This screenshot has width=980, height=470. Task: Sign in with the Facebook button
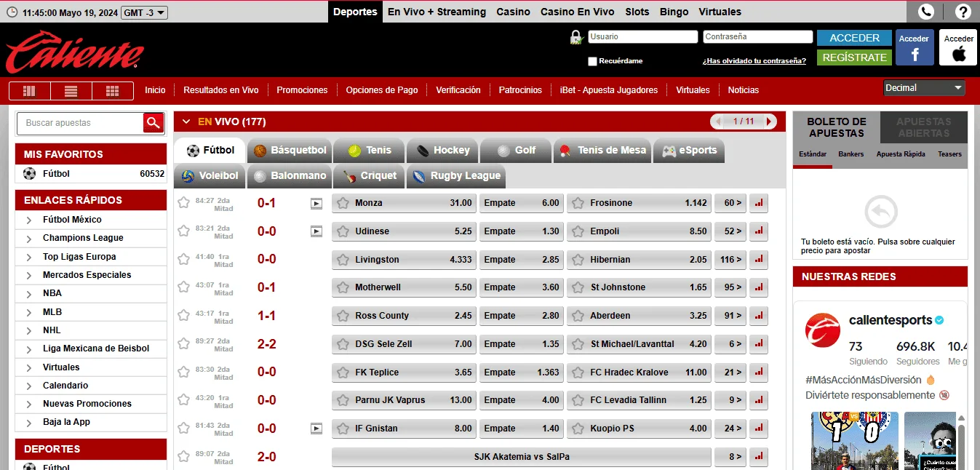click(x=915, y=47)
